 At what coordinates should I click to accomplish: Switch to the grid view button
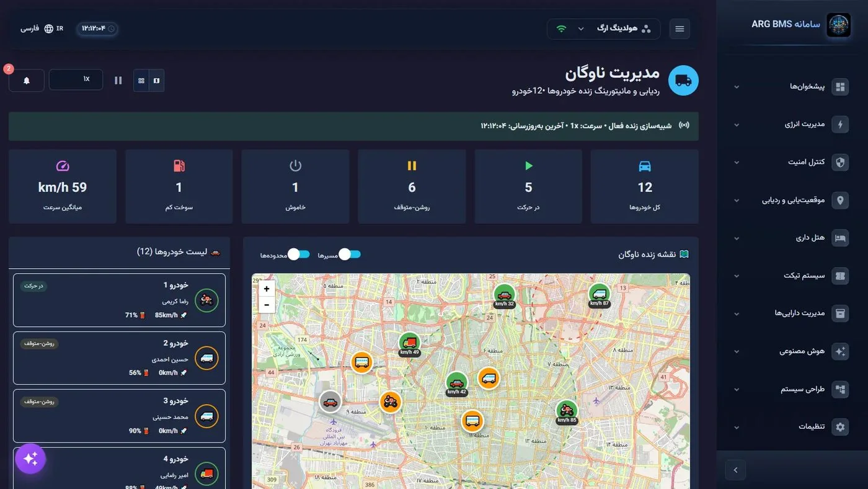point(141,81)
